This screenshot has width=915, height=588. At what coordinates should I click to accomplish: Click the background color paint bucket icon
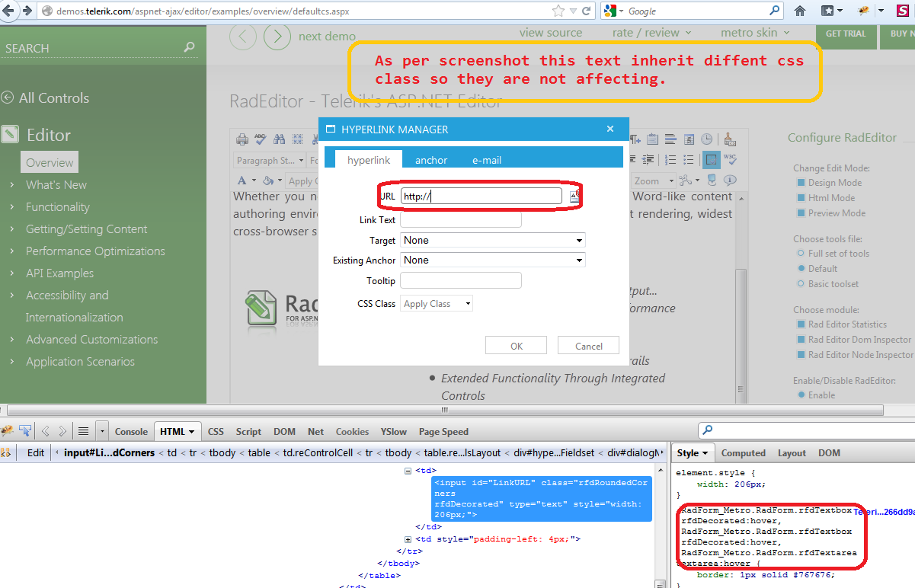point(267,181)
